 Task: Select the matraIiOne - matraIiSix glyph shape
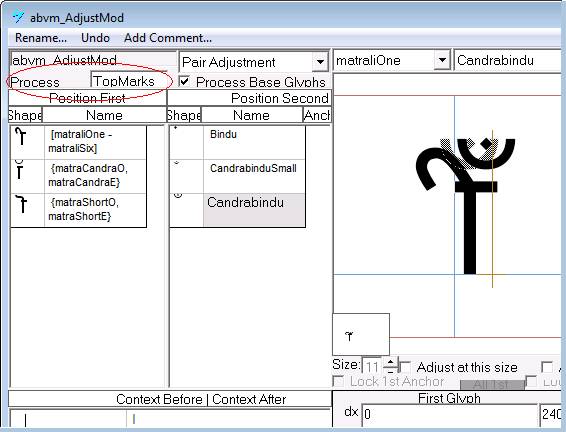click(x=21, y=137)
